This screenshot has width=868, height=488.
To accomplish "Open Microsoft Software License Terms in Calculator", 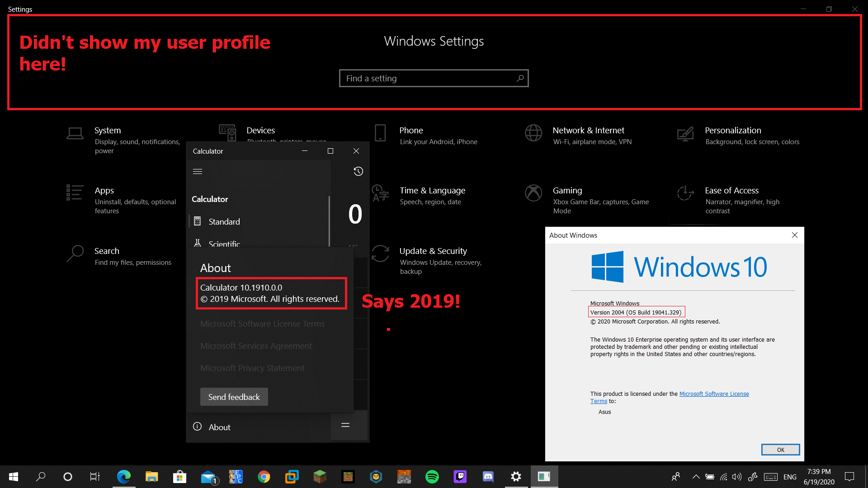I will pyautogui.click(x=262, y=324).
